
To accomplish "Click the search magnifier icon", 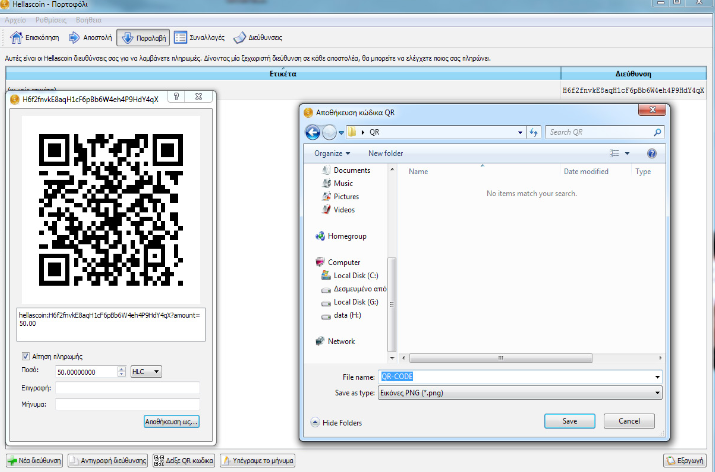I will (657, 132).
